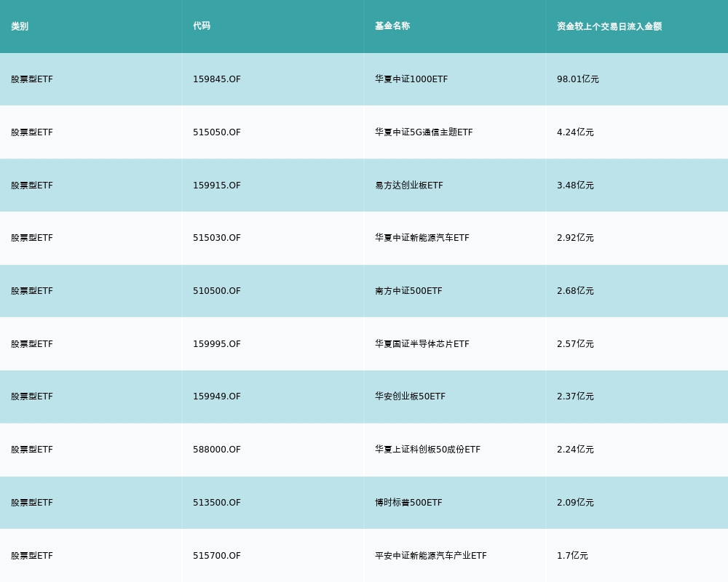Click the 2.09亿元 inflow value

click(575, 503)
